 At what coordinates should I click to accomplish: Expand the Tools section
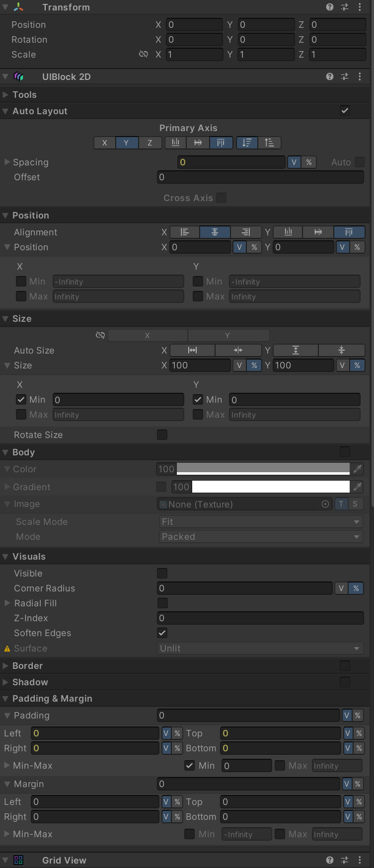[x=5, y=94]
